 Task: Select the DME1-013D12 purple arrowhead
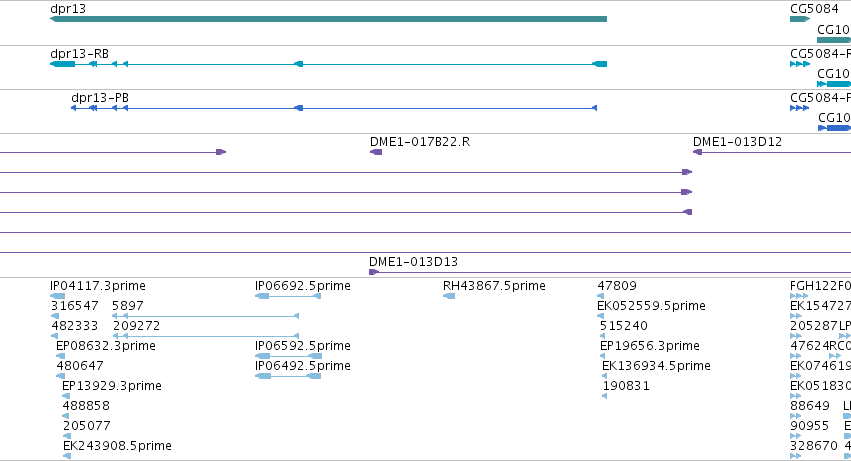click(x=697, y=152)
